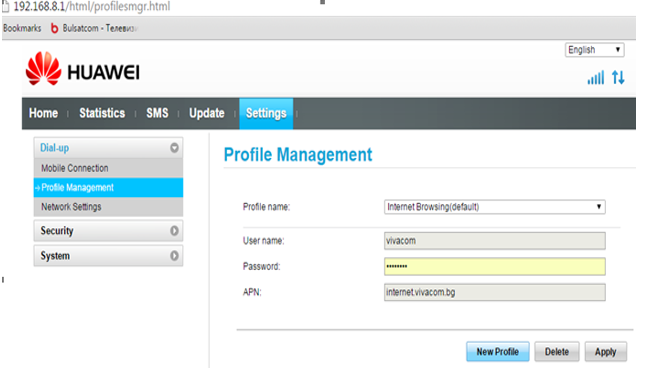This screenshot has height=378, width=653.
Task: Click the 'Profile name:' label
Action: tap(266, 207)
